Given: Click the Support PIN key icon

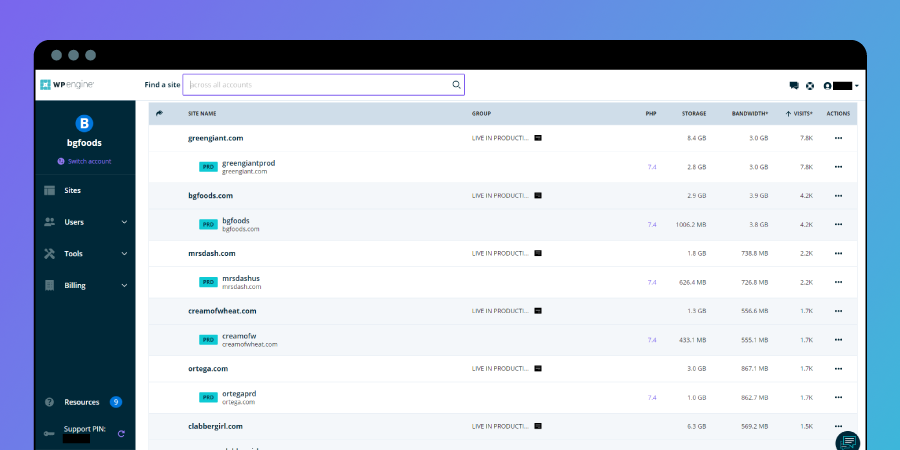Looking at the screenshot, I should [x=49, y=434].
